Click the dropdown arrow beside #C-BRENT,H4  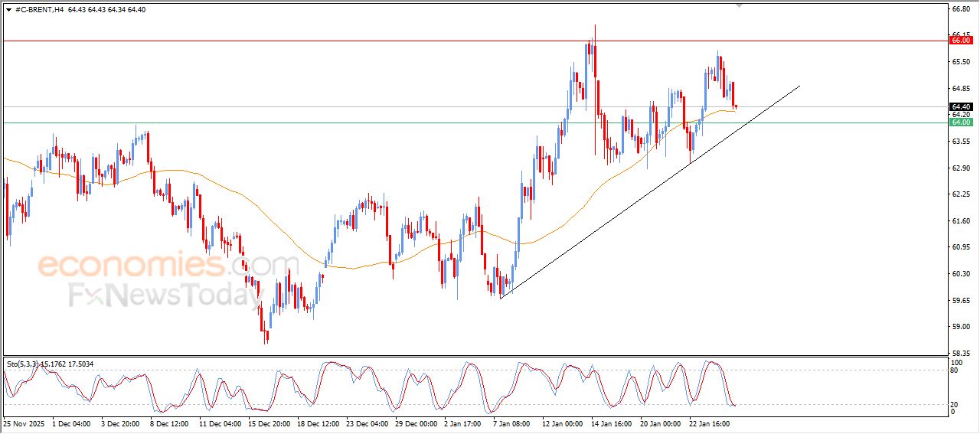click(x=8, y=9)
